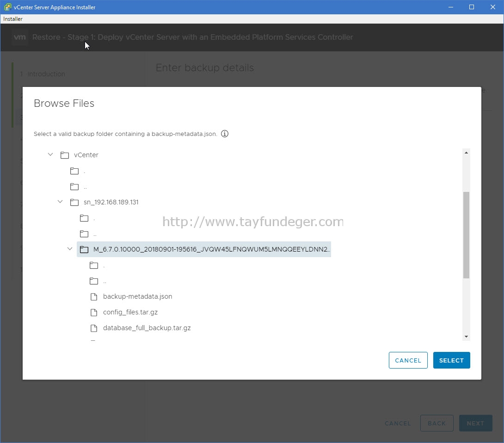The image size is (504, 443).
Task: Maximize the installer window
Action: (x=472, y=7)
